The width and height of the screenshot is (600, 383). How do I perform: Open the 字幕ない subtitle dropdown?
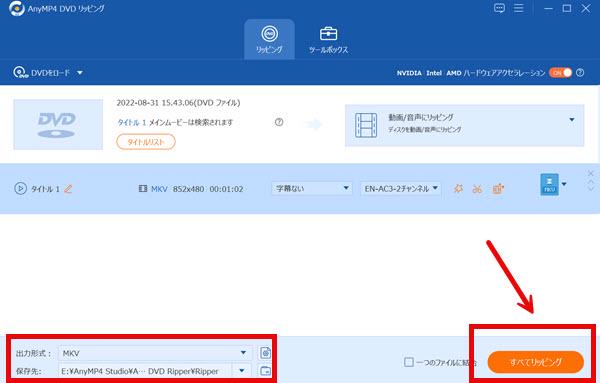(x=311, y=188)
